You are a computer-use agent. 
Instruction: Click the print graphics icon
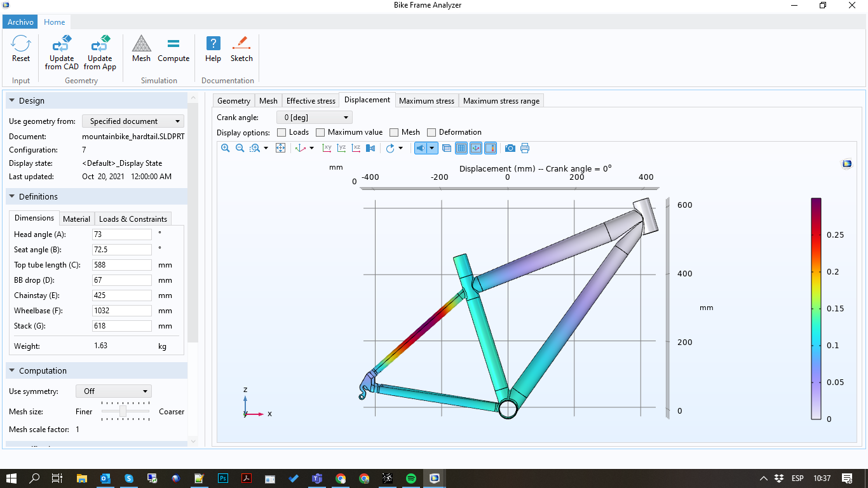coord(525,148)
